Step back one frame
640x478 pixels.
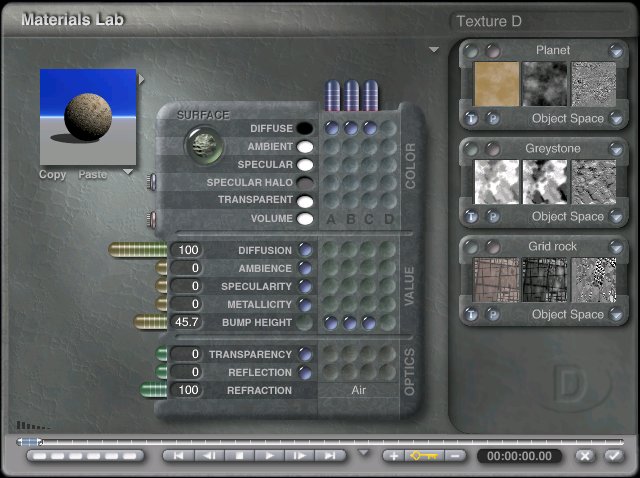pyautogui.click(x=209, y=456)
